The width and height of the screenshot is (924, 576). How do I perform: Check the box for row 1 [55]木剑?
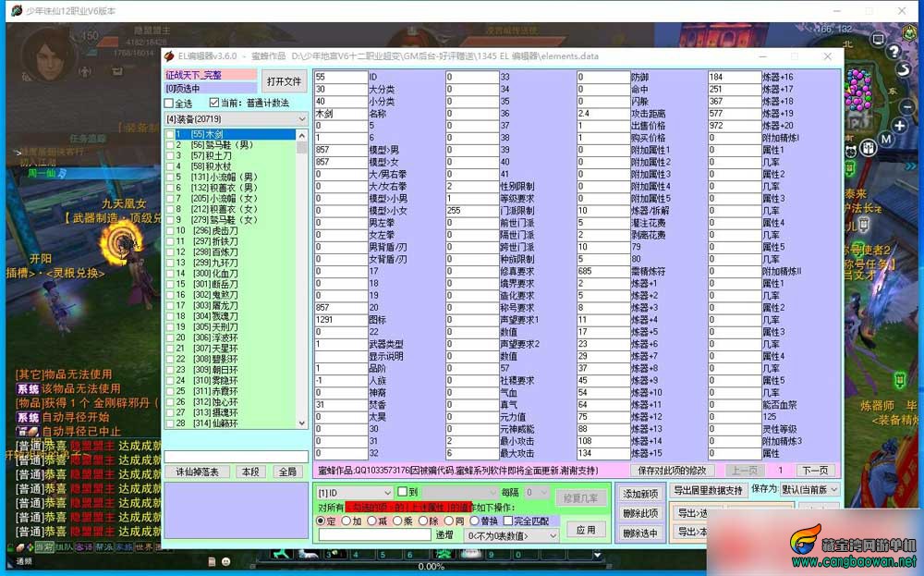170,134
